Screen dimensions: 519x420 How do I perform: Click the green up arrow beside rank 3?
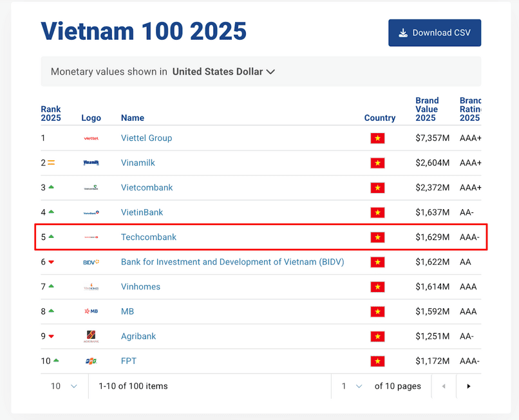[x=52, y=187]
